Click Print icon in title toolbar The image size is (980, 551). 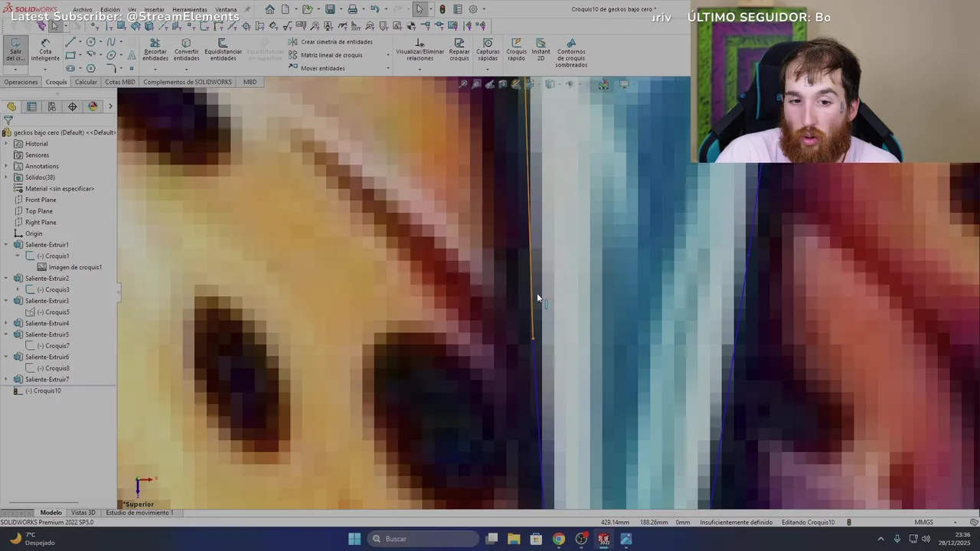352,9
